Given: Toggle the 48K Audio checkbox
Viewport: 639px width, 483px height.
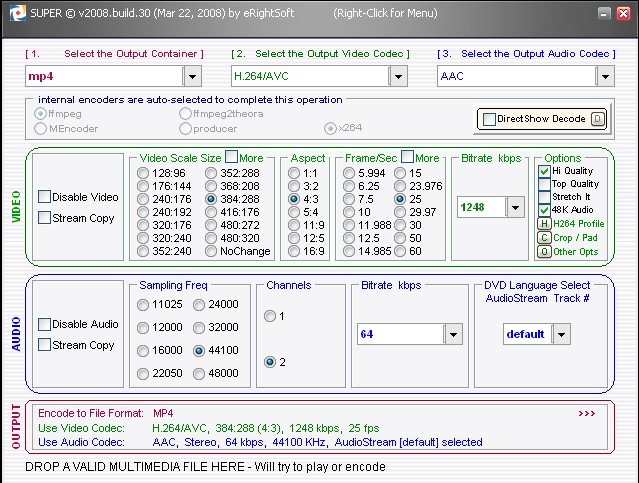Looking at the screenshot, I should [x=544, y=210].
